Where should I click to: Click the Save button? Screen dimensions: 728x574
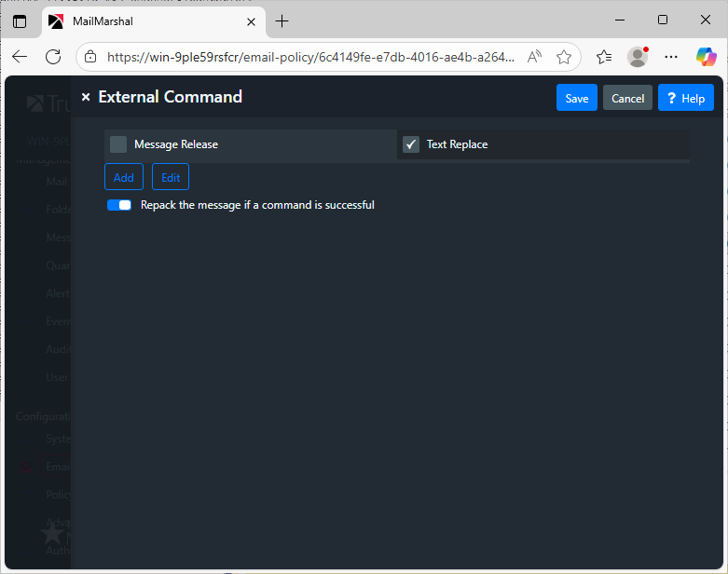tap(577, 98)
